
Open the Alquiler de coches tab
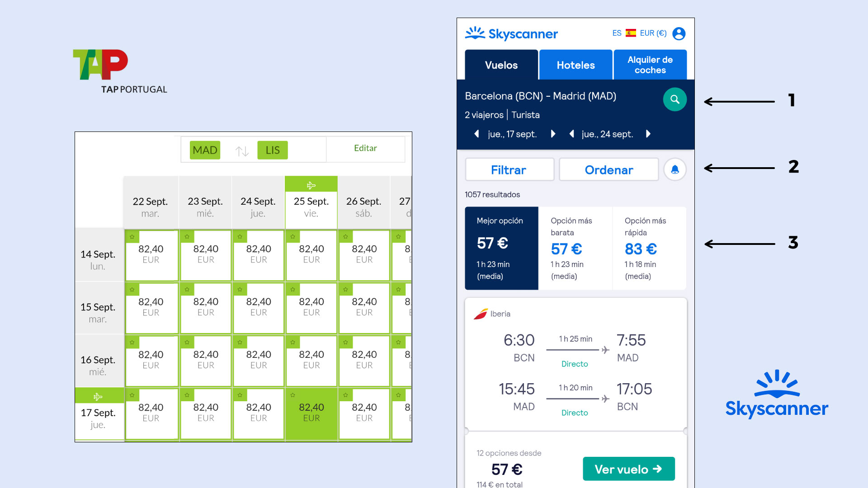point(650,65)
